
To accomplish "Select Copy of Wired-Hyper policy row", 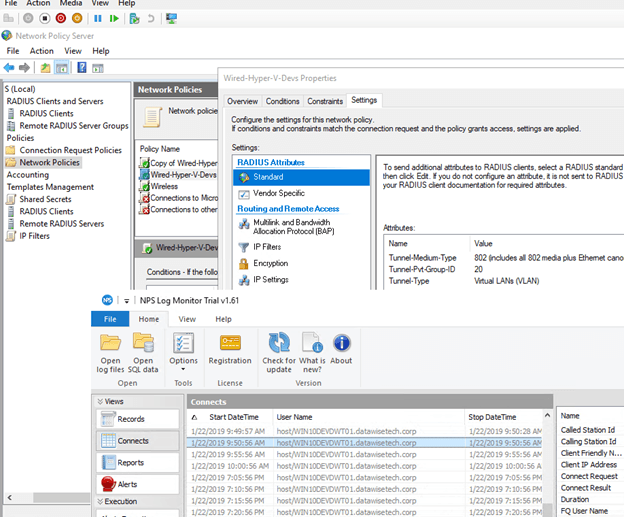I will [178, 163].
